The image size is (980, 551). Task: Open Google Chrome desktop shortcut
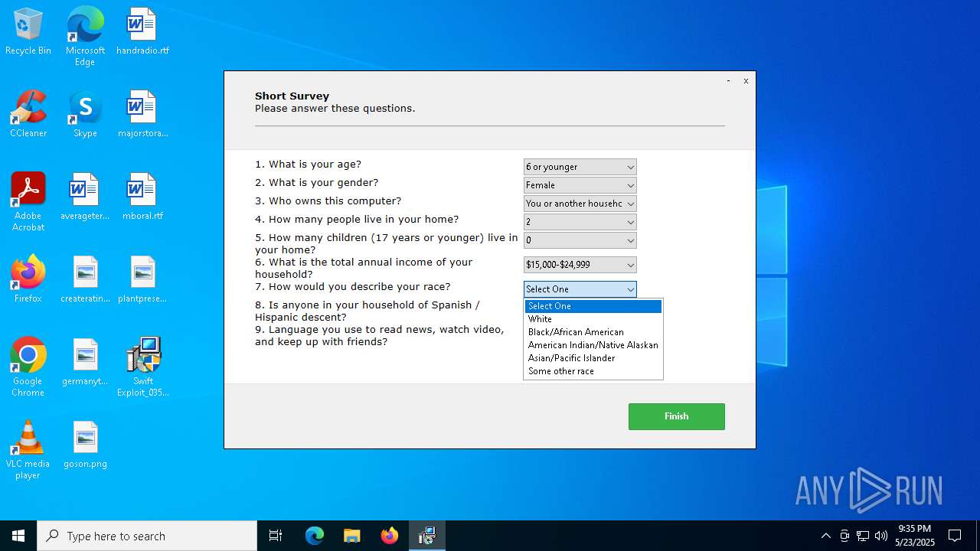pos(28,367)
